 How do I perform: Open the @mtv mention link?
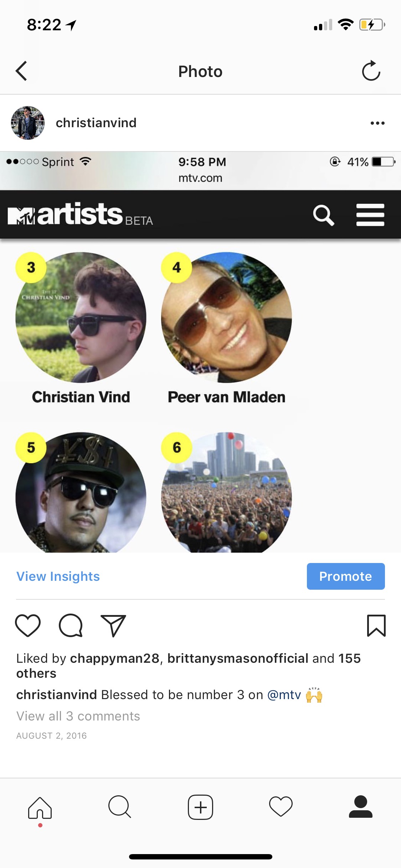[x=284, y=694]
